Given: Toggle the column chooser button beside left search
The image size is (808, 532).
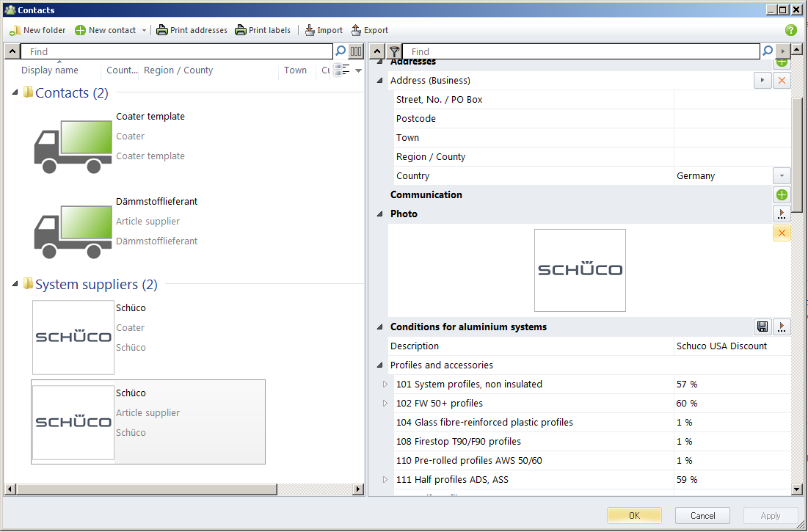Looking at the screenshot, I should 356,51.
